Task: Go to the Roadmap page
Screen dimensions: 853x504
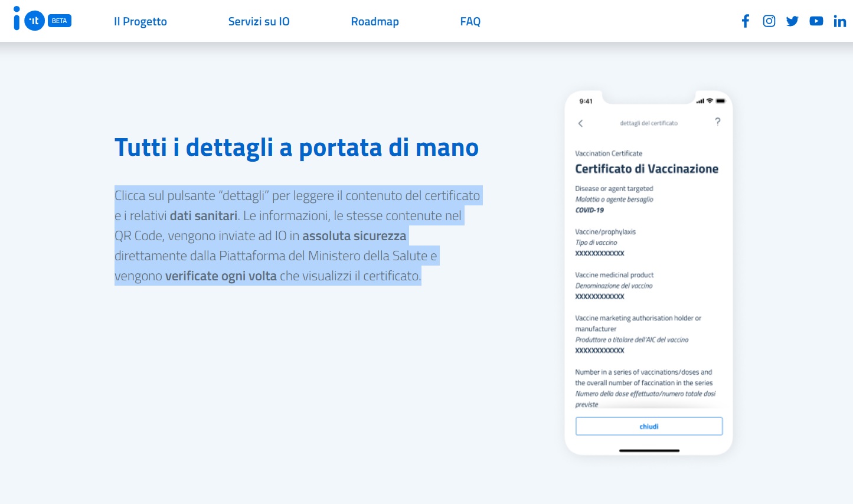Action: [375, 22]
